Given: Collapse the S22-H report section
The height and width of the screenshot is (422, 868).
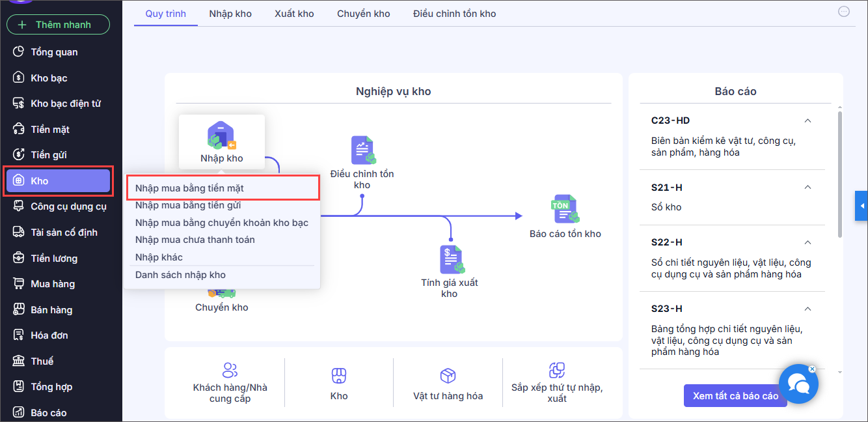Looking at the screenshot, I should (807, 242).
